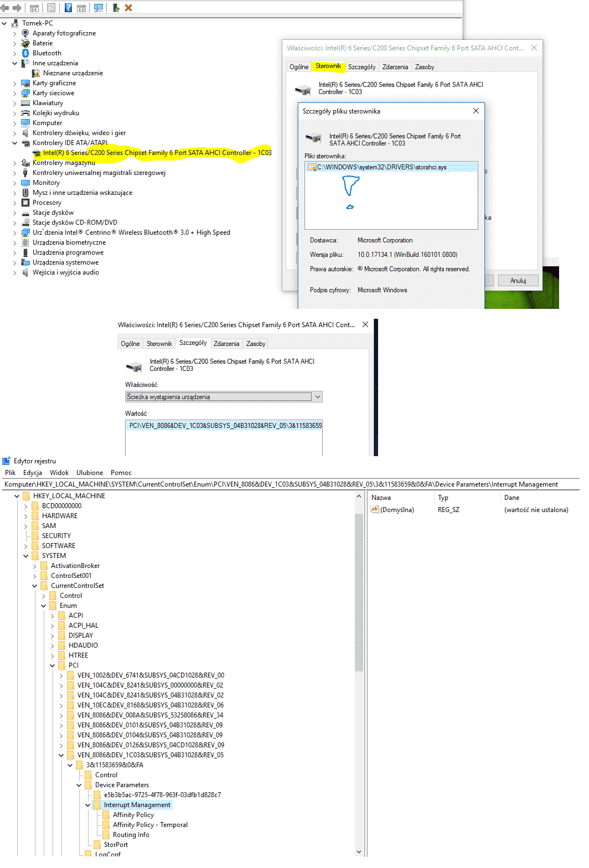Collapse the Tomek-PC root node
Screen dimensions: 589x868
[x=4, y=23]
